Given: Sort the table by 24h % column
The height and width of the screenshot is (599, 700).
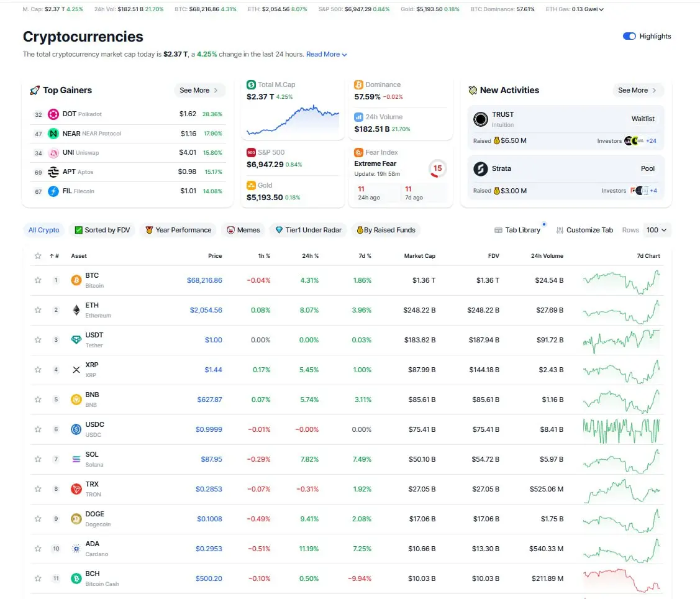Looking at the screenshot, I should coord(311,256).
